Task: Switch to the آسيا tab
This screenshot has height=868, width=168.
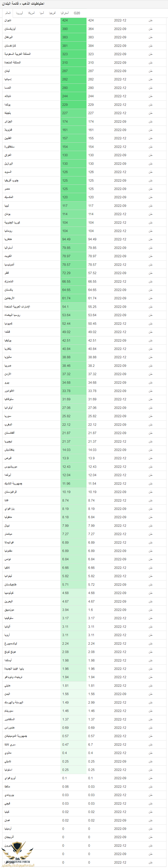Action: coord(42,13)
